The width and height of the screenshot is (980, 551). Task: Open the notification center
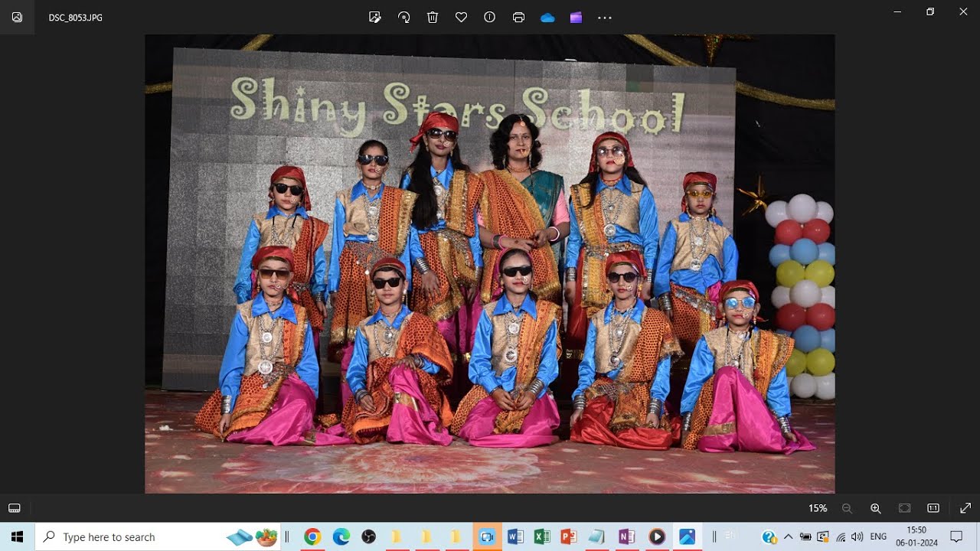956,536
